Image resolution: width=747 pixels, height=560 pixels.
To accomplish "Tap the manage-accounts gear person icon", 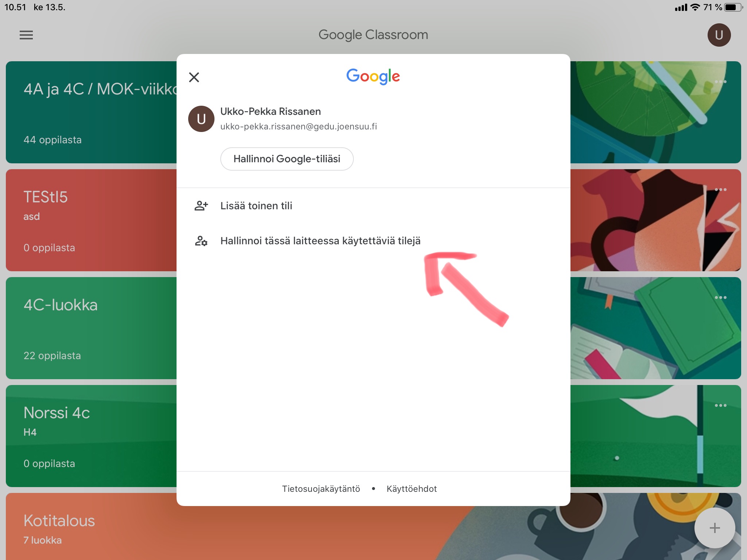I will coord(201,241).
